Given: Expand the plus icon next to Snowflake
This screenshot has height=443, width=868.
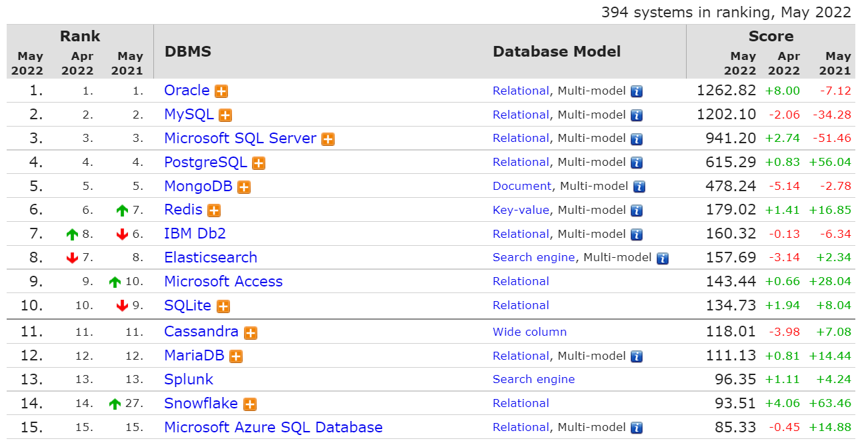Looking at the screenshot, I should click(250, 404).
